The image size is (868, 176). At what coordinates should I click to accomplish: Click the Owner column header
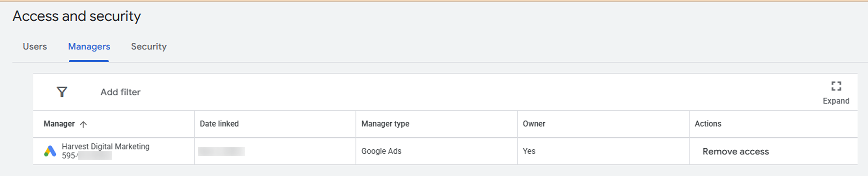(x=534, y=124)
